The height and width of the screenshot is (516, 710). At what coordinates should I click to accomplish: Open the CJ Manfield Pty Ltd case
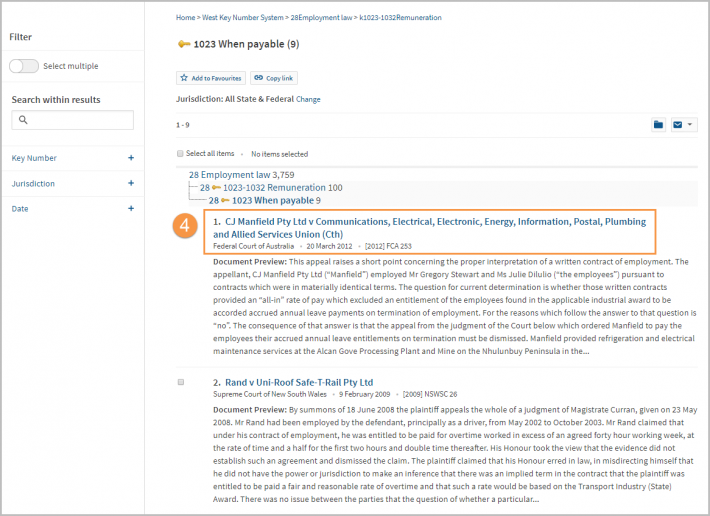pyautogui.click(x=429, y=228)
